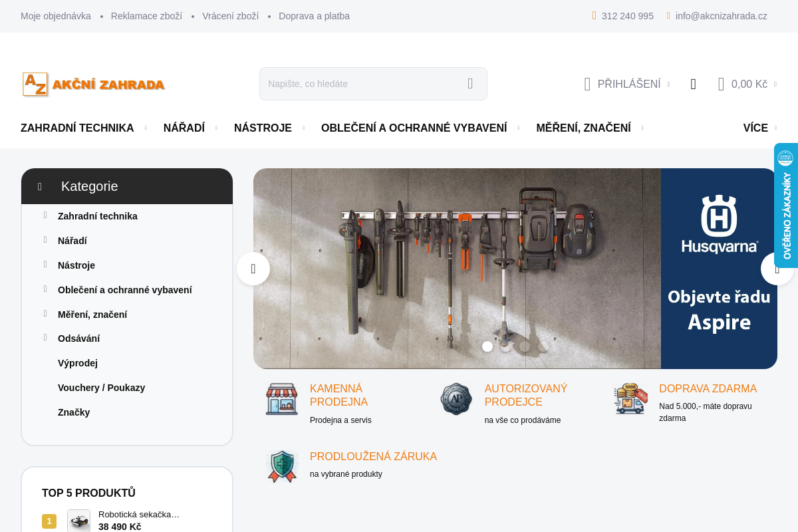
Task: Click the Akční Zahrada logo
Action: coord(93,84)
